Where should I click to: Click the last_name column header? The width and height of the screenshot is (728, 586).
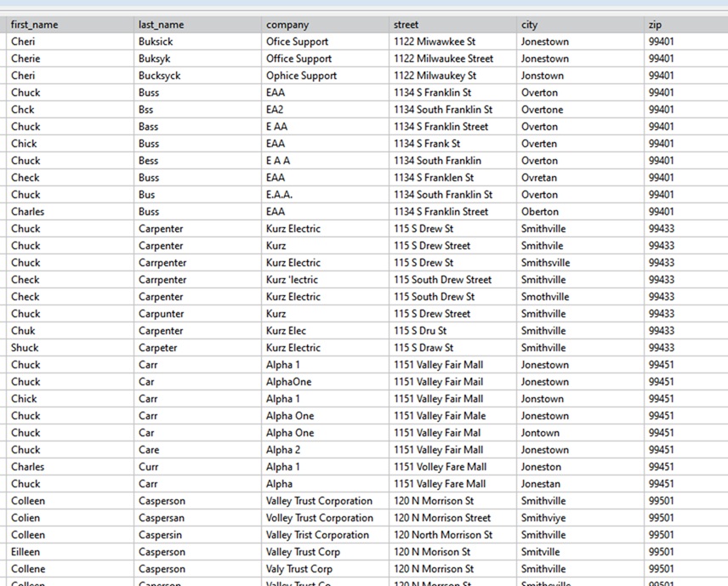161,25
